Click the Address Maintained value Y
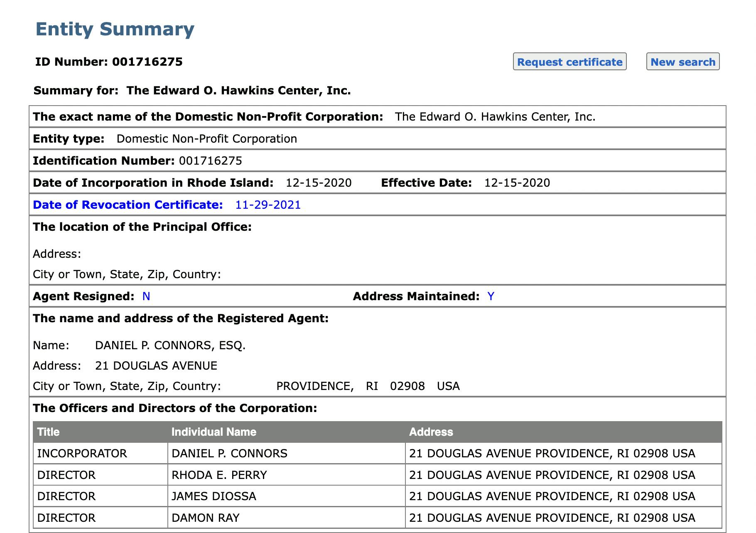This screenshot has width=756, height=533. click(491, 296)
